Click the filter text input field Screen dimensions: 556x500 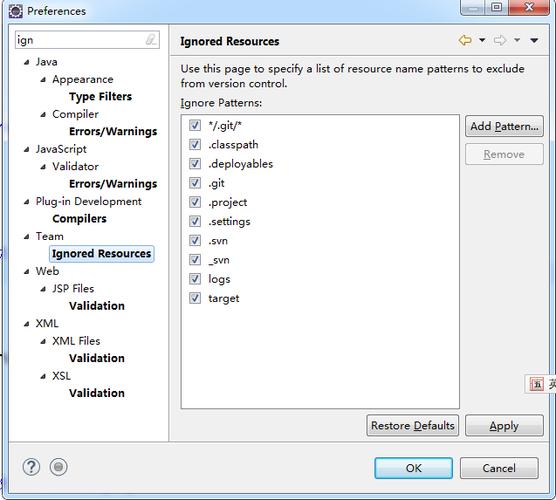[87, 40]
